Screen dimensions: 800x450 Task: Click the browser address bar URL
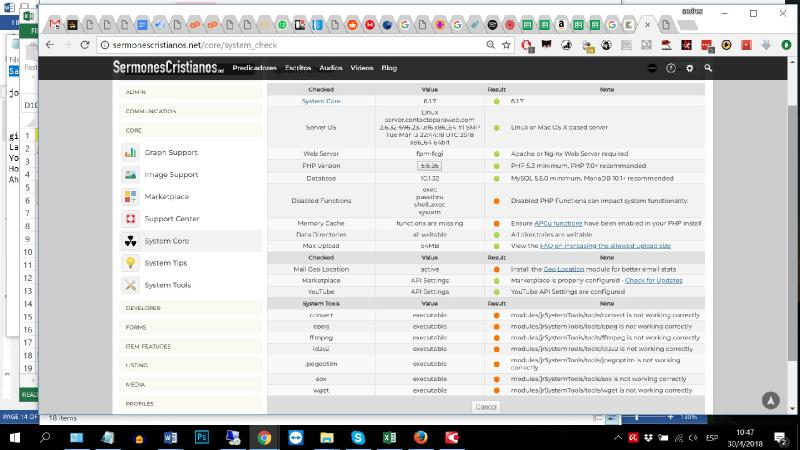coord(300,45)
